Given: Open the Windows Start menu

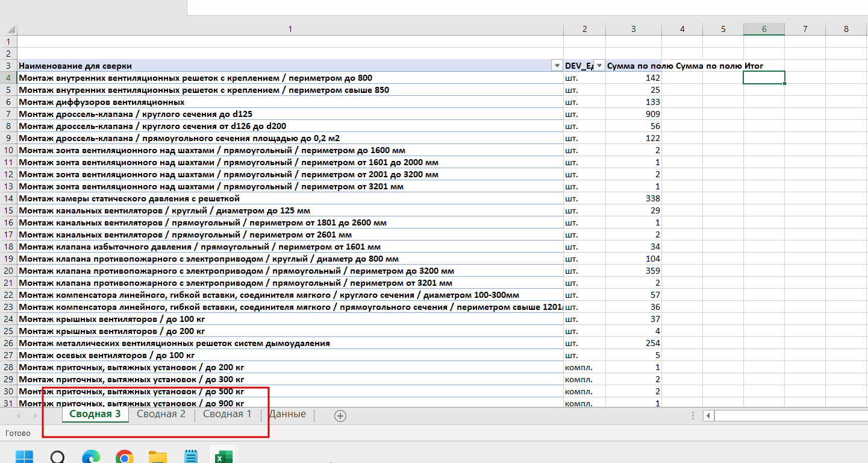Looking at the screenshot, I should tap(25, 458).
